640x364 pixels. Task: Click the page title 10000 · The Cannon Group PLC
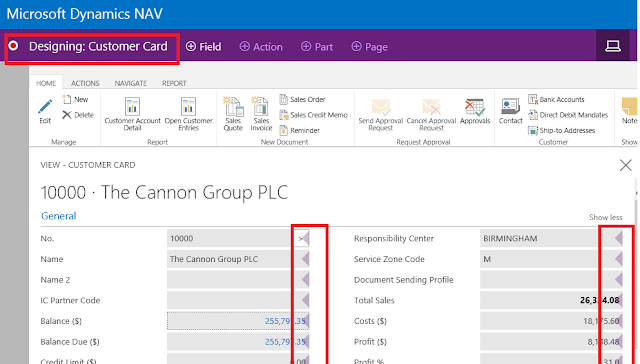click(164, 192)
